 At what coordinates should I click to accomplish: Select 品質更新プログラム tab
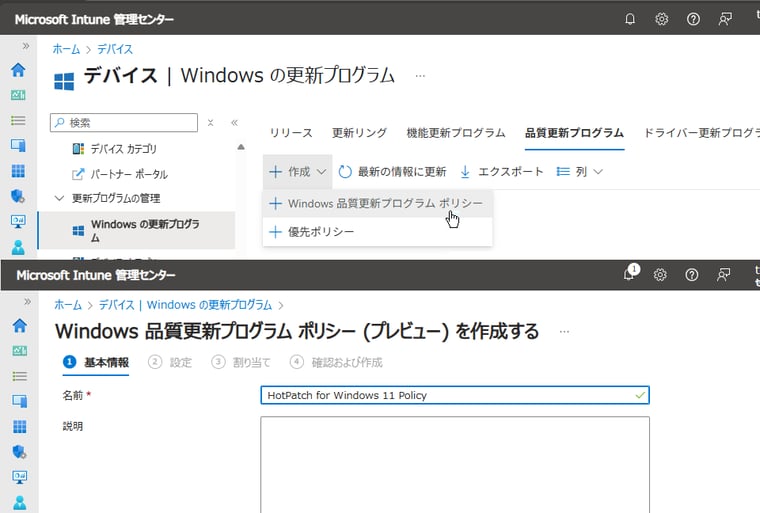pyautogui.click(x=574, y=133)
